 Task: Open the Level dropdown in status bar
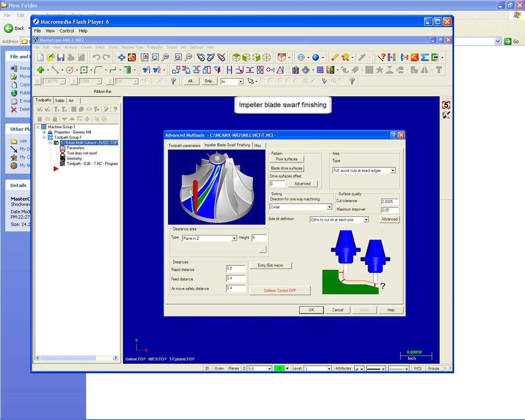click(x=329, y=369)
